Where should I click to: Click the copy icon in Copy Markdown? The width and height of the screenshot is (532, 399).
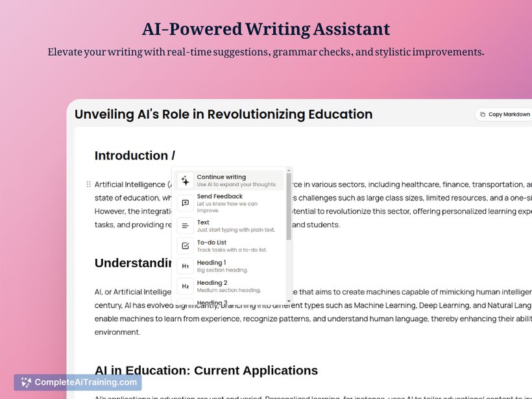(482, 114)
